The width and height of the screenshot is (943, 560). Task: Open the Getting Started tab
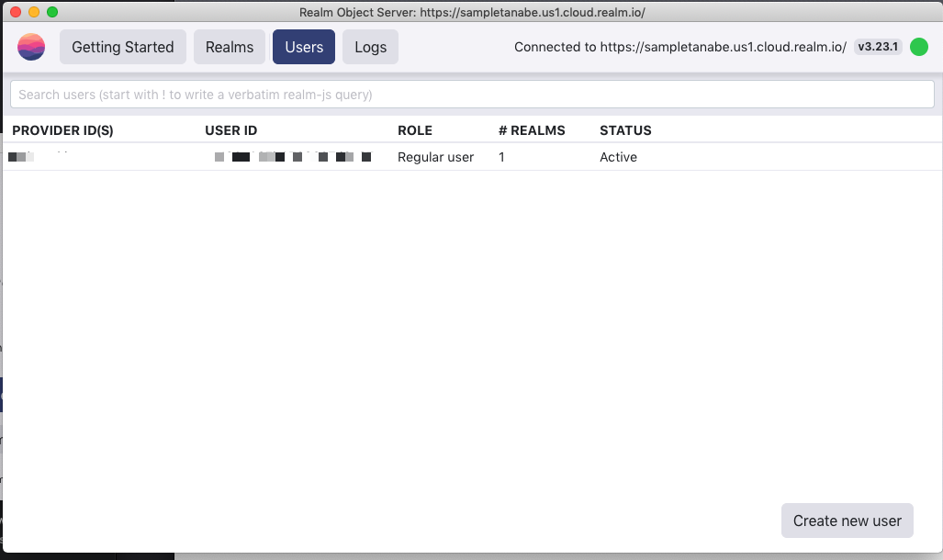[122, 46]
